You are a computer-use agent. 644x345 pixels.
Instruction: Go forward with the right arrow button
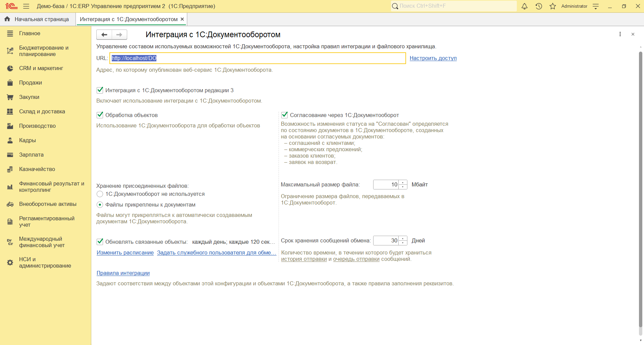pyautogui.click(x=119, y=35)
